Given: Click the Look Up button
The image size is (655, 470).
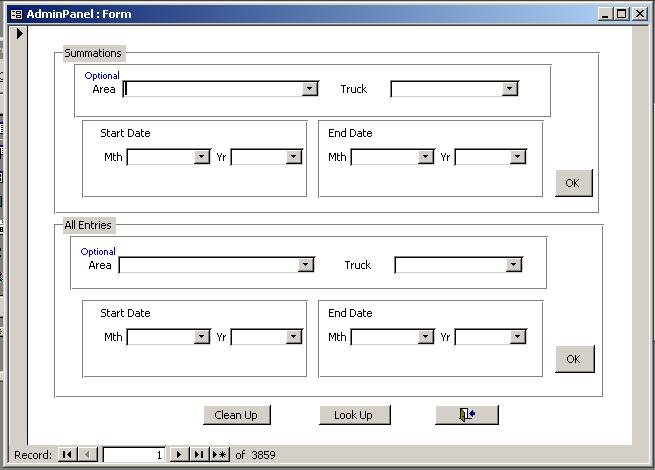Looking at the screenshot, I should pos(355,415).
